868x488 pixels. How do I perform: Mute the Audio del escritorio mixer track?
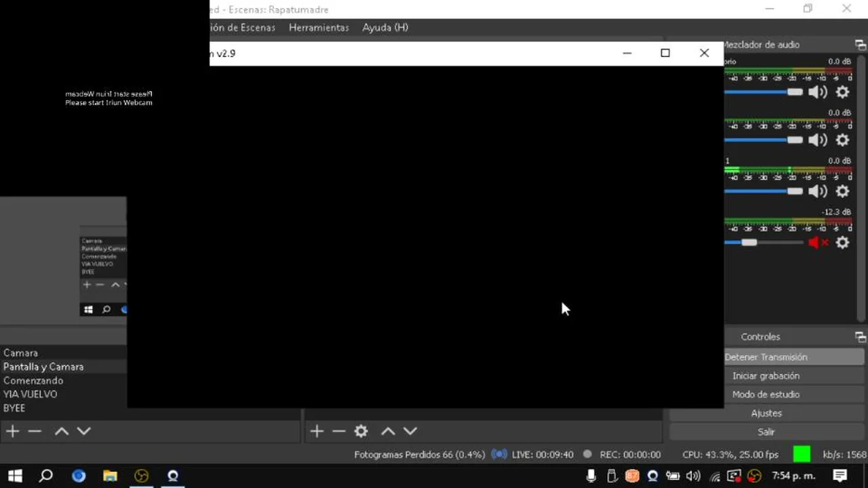[818, 92]
